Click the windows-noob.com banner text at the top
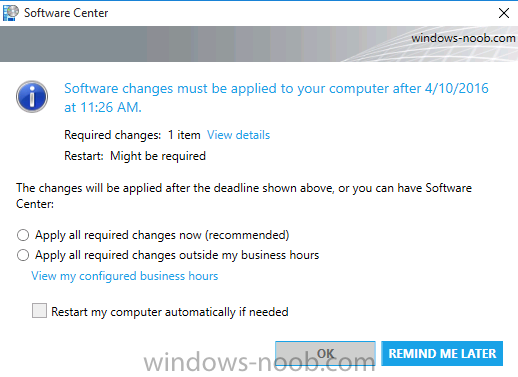The width and height of the screenshot is (518, 377). 463,38
